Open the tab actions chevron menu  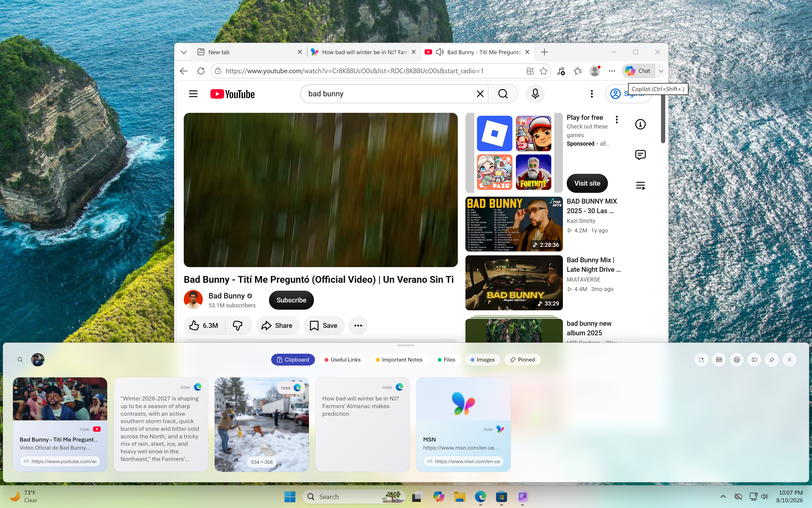(184, 52)
